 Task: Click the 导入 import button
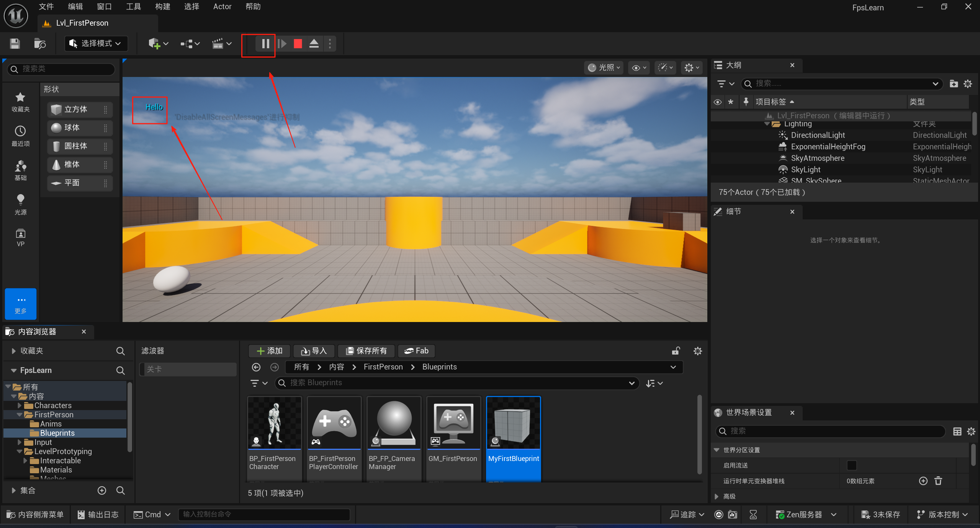pos(314,351)
